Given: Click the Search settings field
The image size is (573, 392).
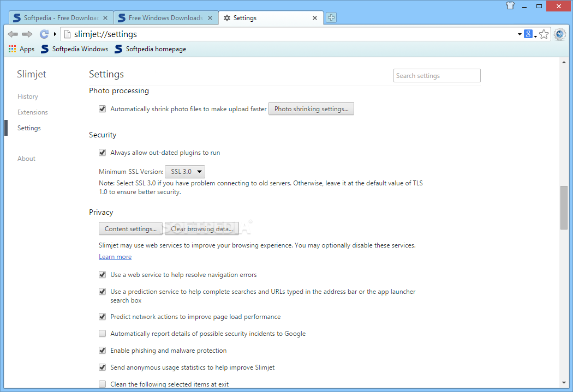Looking at the screenshot, I should tap(437, 76).
